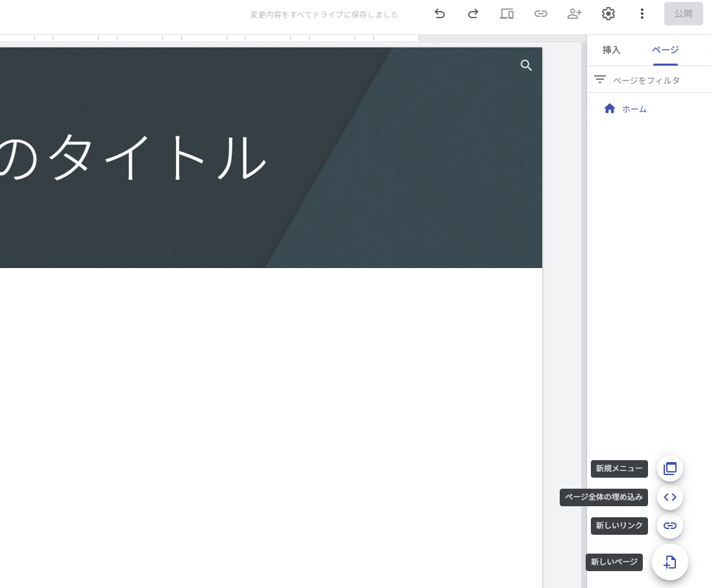
Task: Click the page filter icon
Action: (600, 80)
